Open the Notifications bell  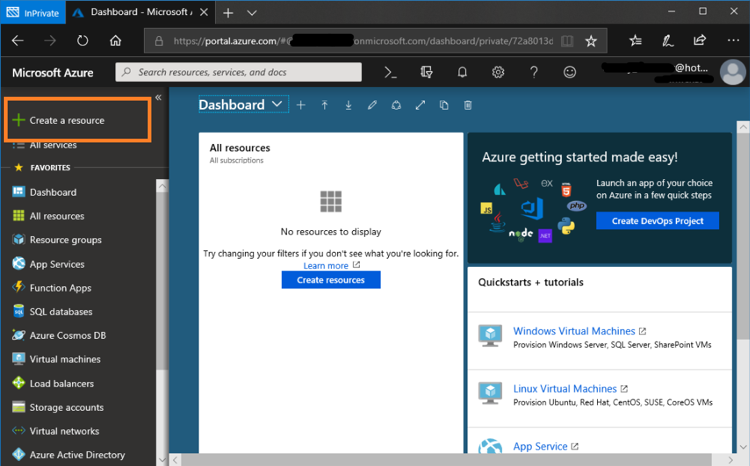click(462, 72)
